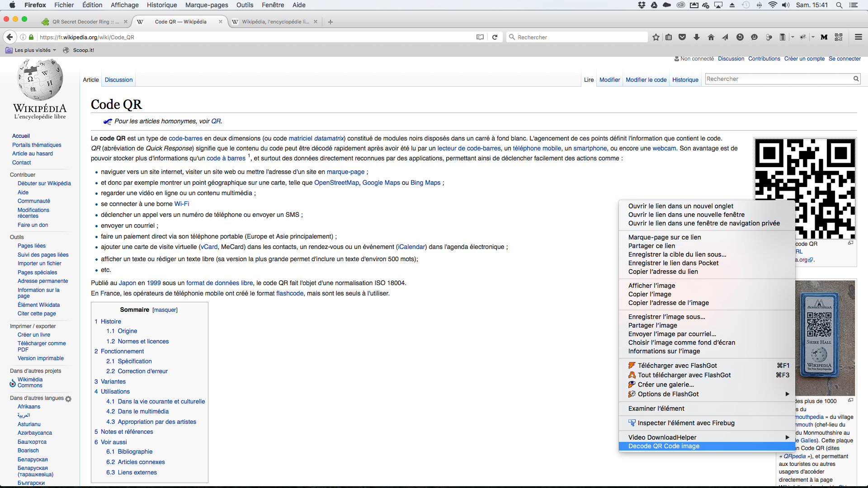This screenshot has width=868, height=488.
Task: Open article Historique tab
Action: click(x=685, y=80)
